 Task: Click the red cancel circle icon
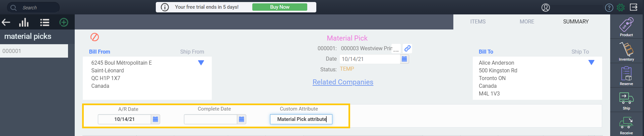pos(95,37)
